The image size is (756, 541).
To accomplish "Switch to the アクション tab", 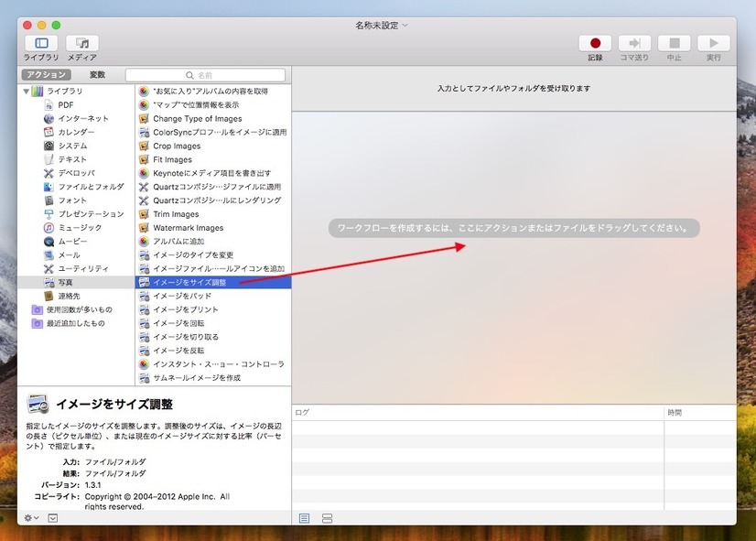I will 47,75.
